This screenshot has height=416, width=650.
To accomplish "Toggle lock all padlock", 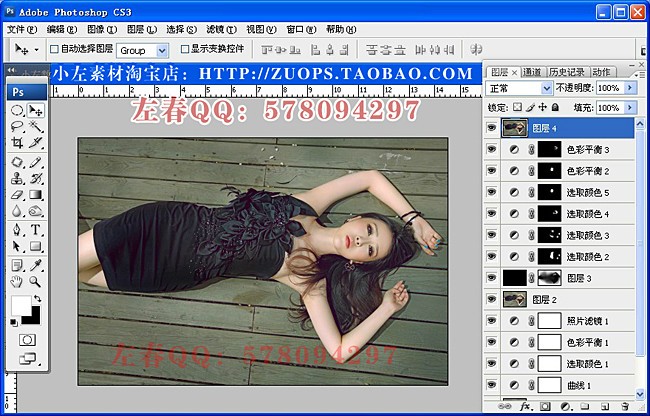I will 555,107.
